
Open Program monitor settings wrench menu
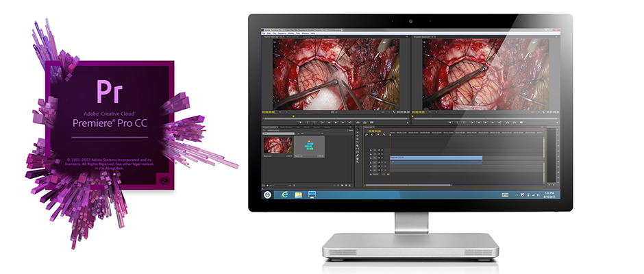(x=543, y=112)
